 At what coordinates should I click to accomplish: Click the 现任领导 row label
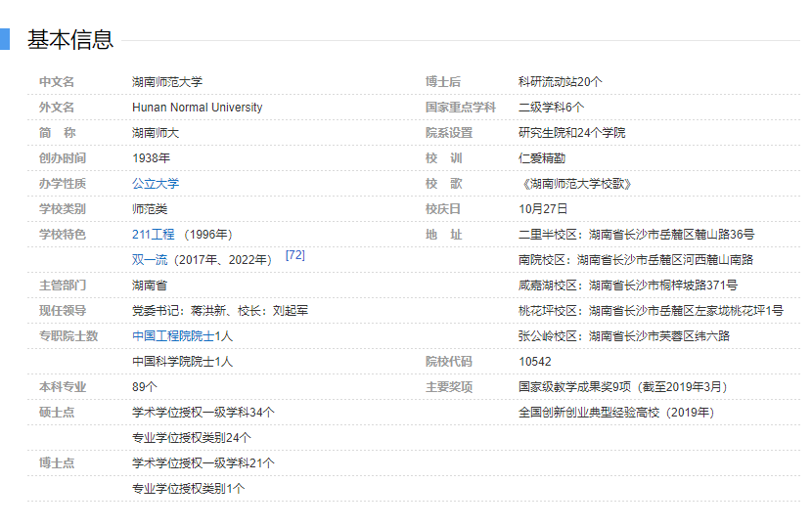63,311
